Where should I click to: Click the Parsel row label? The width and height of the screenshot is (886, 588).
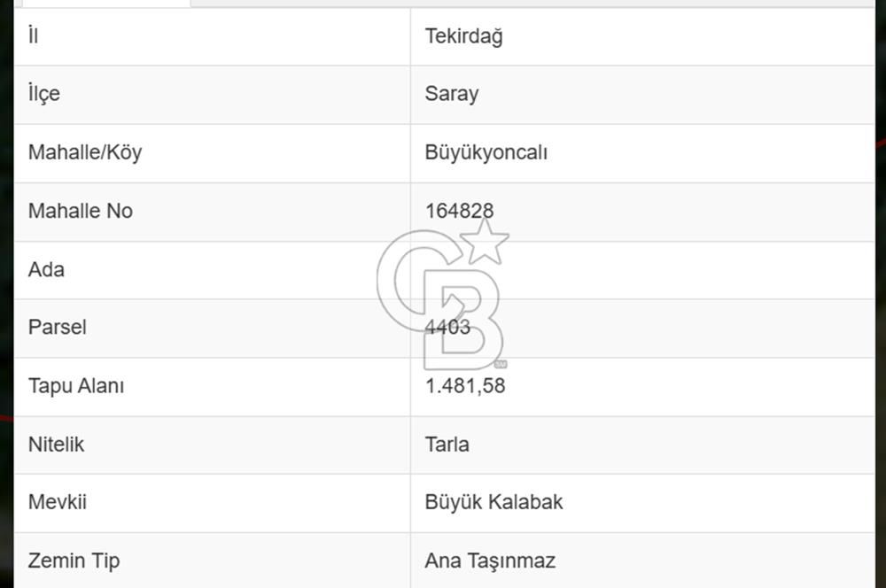click(x=58, y=327)
